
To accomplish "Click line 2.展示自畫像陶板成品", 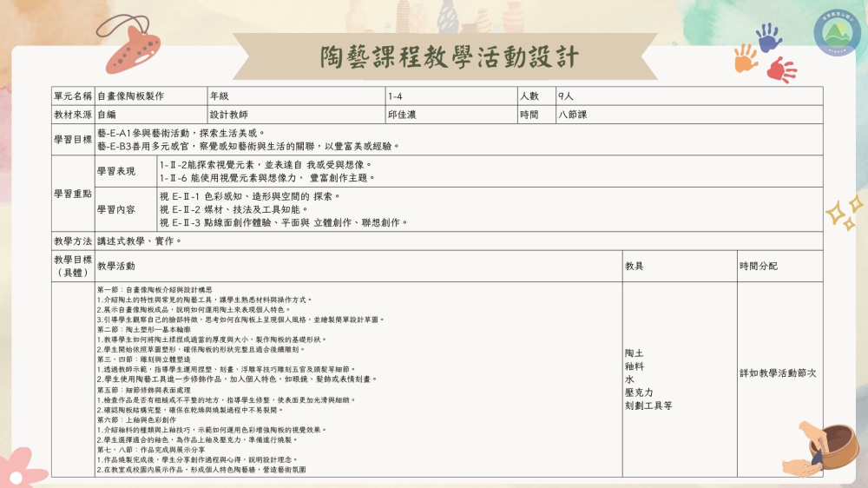I will pos(194,310).
